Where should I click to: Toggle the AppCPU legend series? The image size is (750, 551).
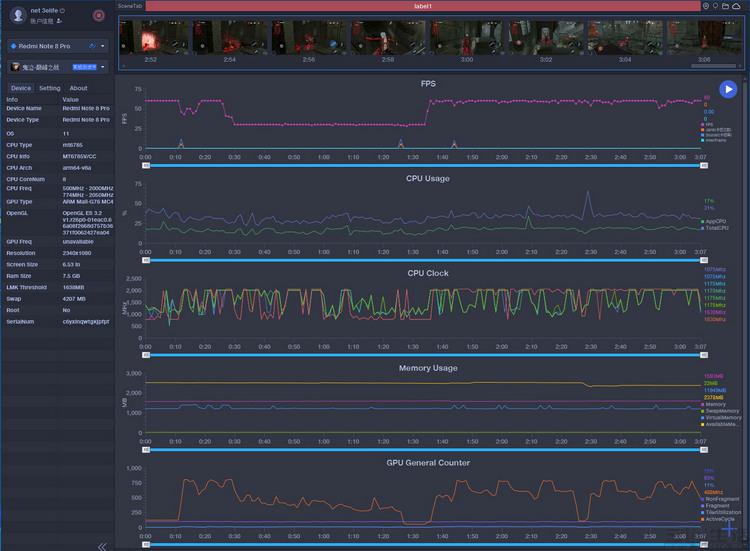click(x=716, y=221)
